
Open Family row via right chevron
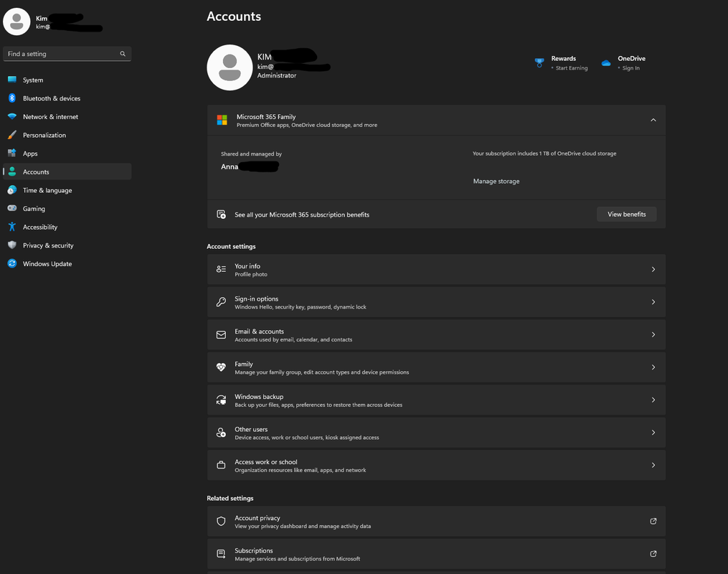click(x=653, y=367)
